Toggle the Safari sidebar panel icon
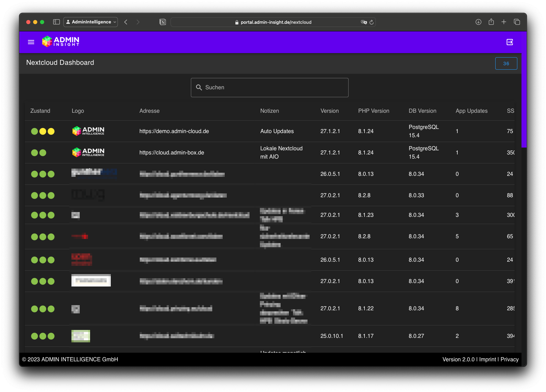The height and width of the screenshot is (392, 546). (57, 22)
